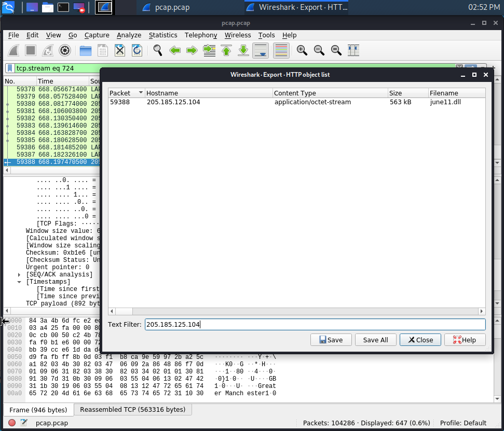Select june11.dll row in object list
Image resolution: width=504 pixels, height=431 pixels.
[297, 102]
